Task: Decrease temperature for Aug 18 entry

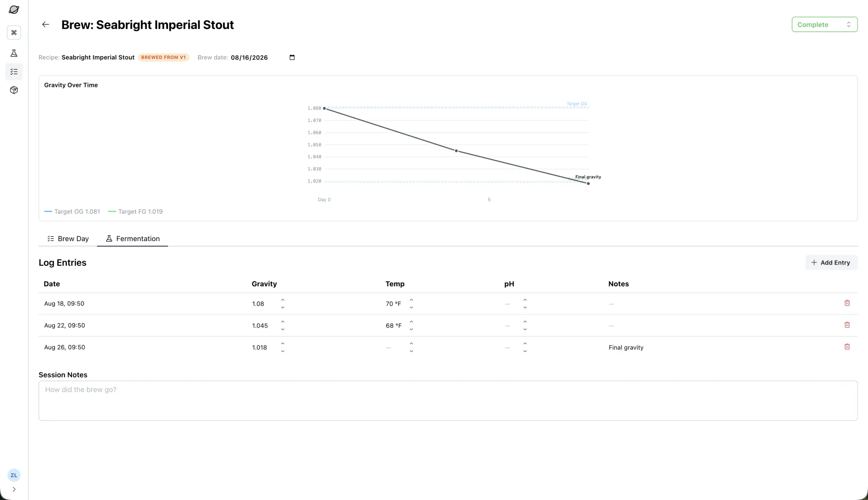Action: coord(411,308)
